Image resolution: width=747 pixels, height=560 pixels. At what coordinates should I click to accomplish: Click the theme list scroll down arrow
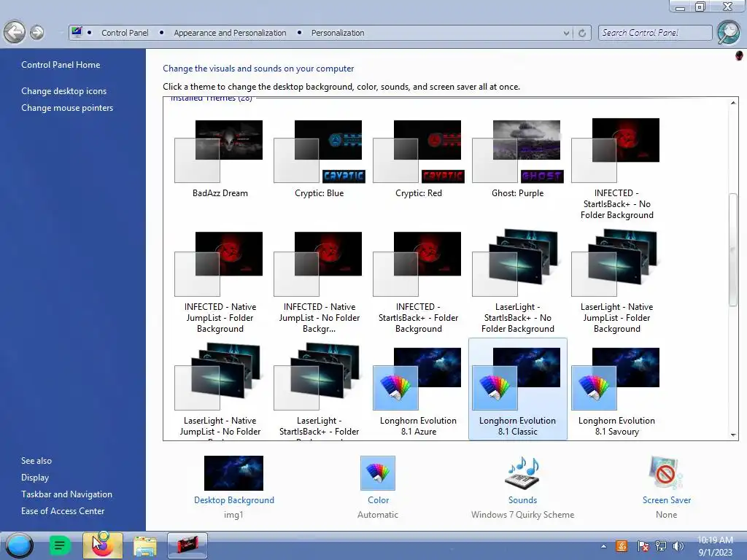(732, 435)
